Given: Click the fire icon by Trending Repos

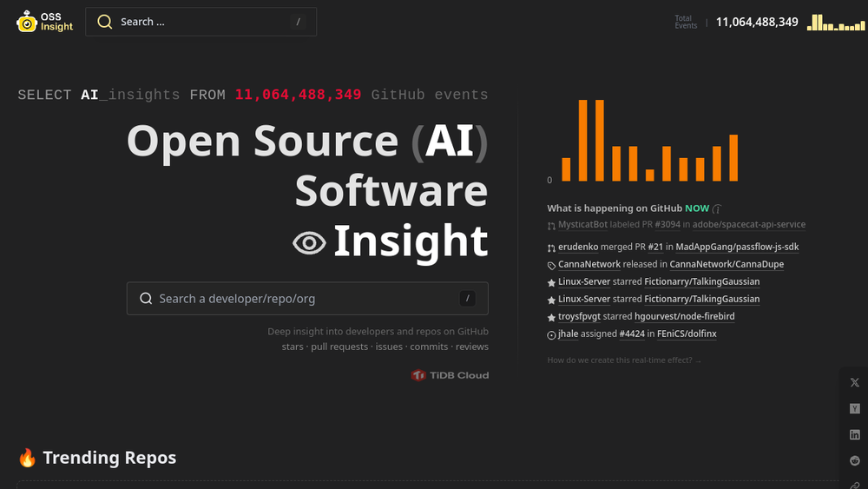Looking at the screenshot, I should (27, 458).
